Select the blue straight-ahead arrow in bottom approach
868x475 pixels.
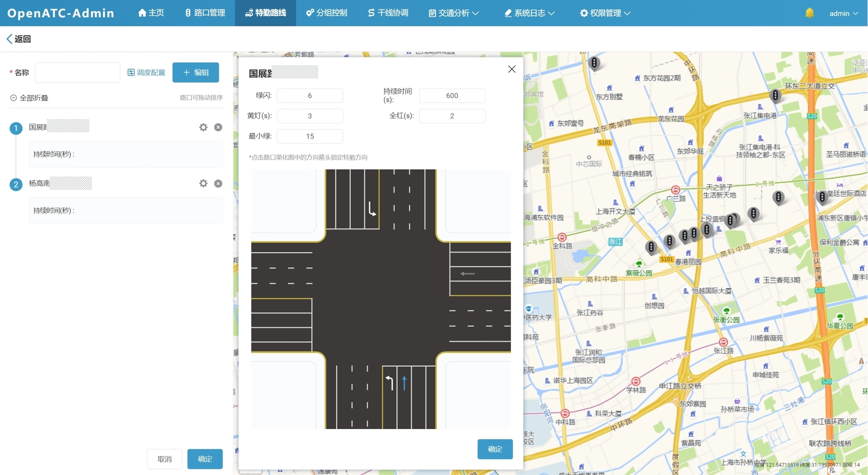pyautogui.click(x=404, y=383)
